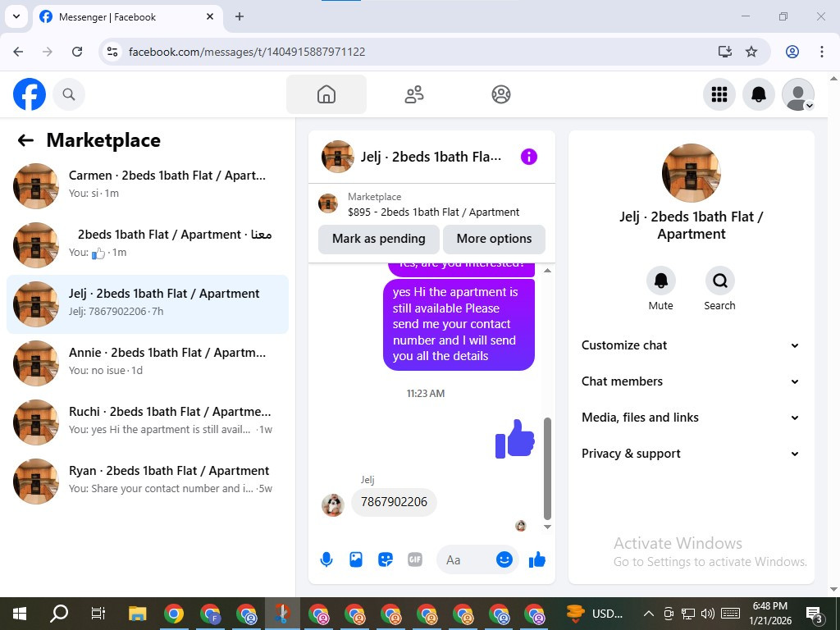The height and width of the screenshot is (630, 840).
Task: Click the chat scrollbar up arrow
Action: pos(547,271)
